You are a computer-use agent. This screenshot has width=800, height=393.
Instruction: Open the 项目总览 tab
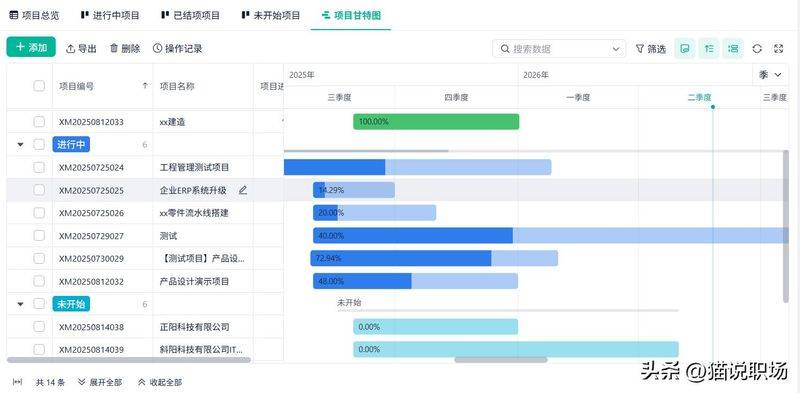pos(35,15)
